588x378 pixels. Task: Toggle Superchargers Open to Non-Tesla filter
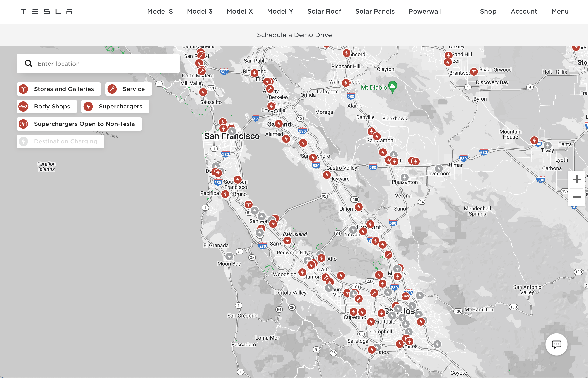pyautogui.click(x=79, y=124)
